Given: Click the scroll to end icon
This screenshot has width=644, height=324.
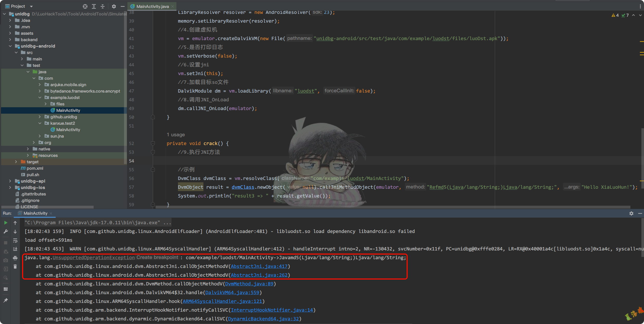Looking at the screenshot, I should tap(15, 249).
